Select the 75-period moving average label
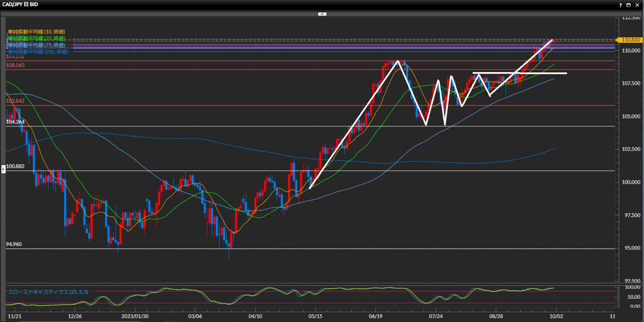 pyautogui.click(x=37, y=45)
